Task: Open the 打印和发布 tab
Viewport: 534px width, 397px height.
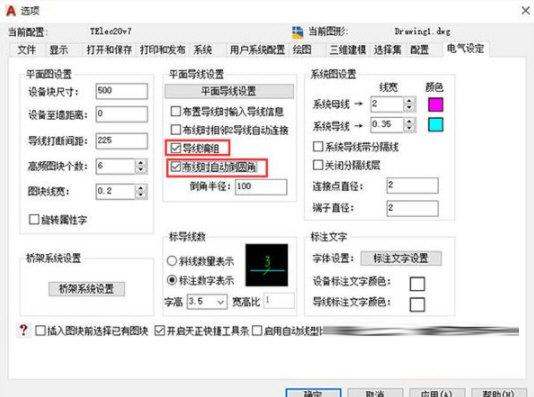Action: 162,50
